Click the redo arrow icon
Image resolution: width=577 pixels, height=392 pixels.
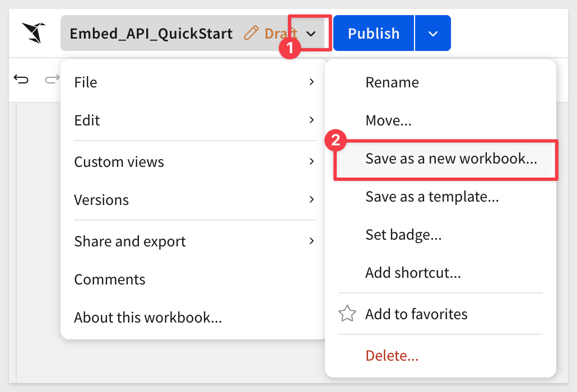tap(52, 79)
